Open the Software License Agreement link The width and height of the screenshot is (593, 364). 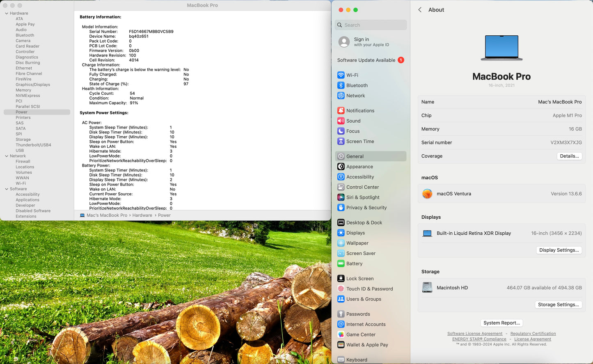(474, 334)
